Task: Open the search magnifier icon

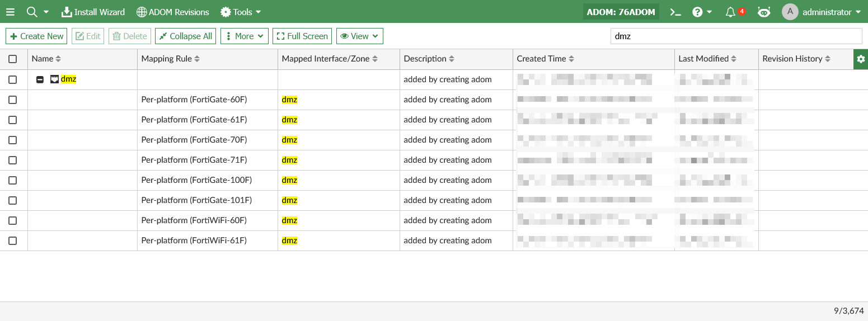Action: pos(32,12)
